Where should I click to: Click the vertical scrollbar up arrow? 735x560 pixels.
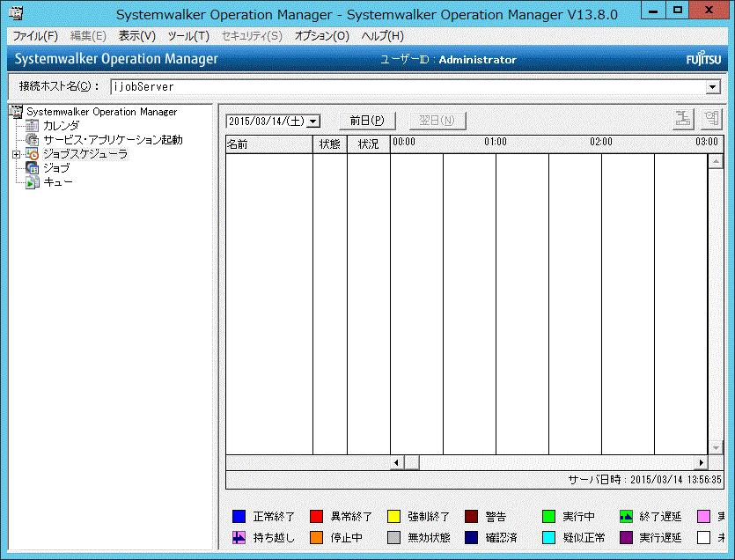point(716,162)
